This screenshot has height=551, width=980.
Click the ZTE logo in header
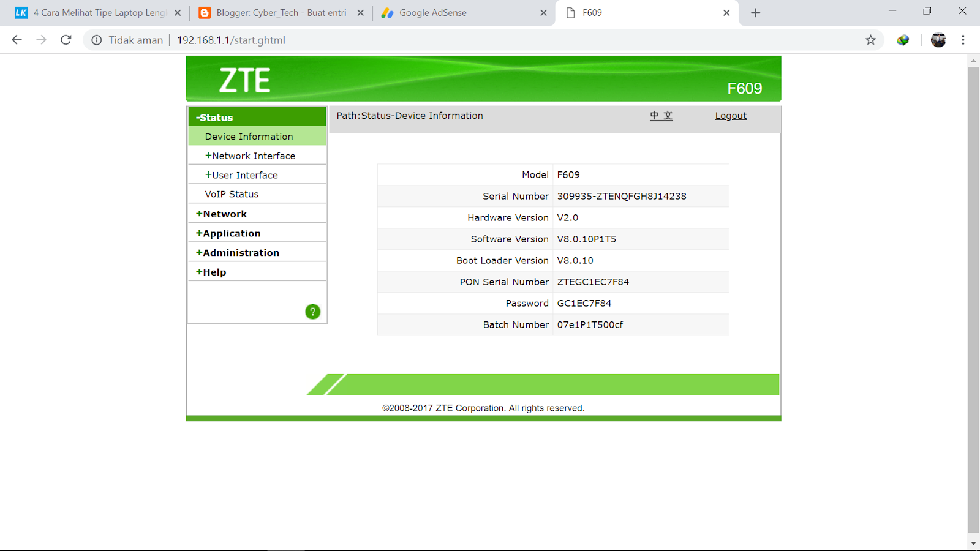245,80
